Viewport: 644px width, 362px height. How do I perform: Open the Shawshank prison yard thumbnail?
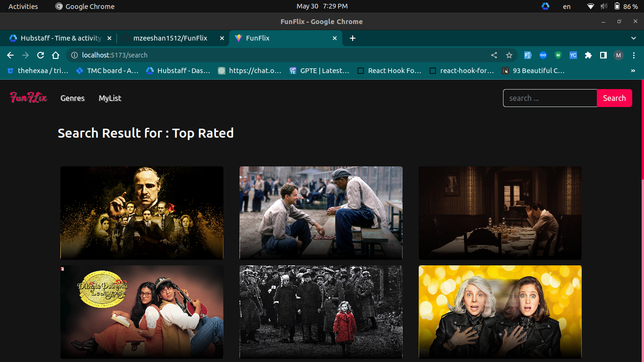[x=321, y=213]
